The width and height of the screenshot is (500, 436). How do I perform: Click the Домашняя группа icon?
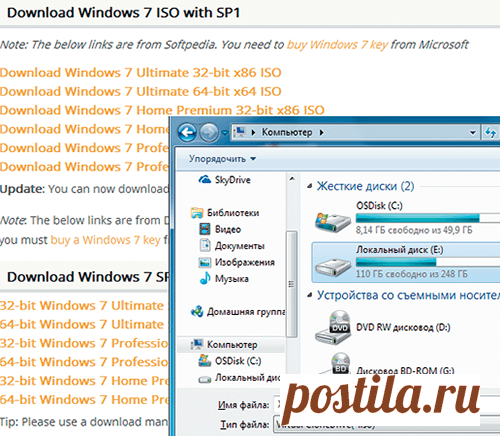[x=197, y=311]
